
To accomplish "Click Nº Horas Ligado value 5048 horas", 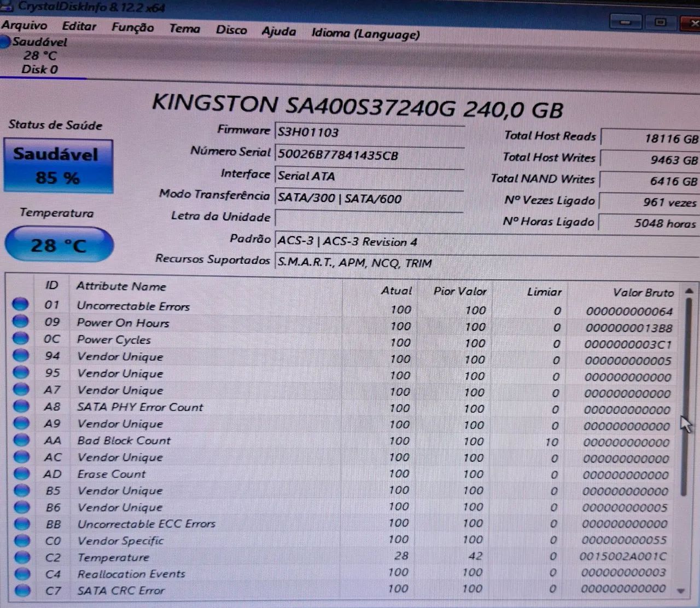I will pos(649,223).
